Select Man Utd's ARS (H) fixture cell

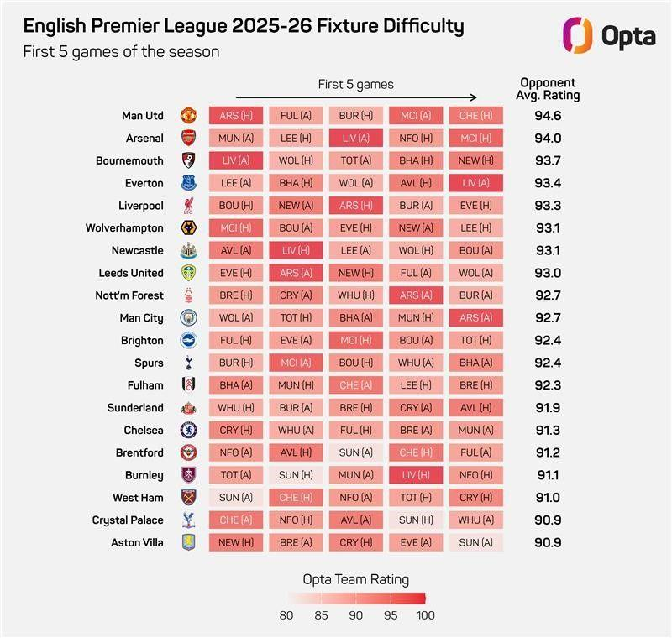coord(236,115)
